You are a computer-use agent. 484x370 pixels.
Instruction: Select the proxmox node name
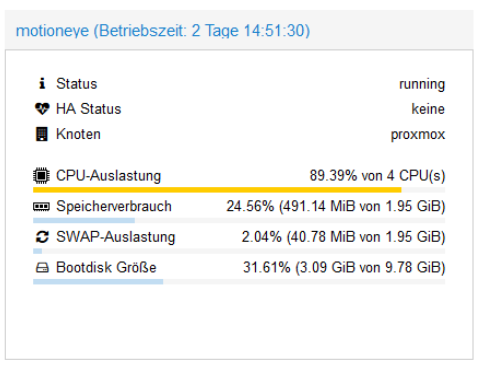(418, 135)
